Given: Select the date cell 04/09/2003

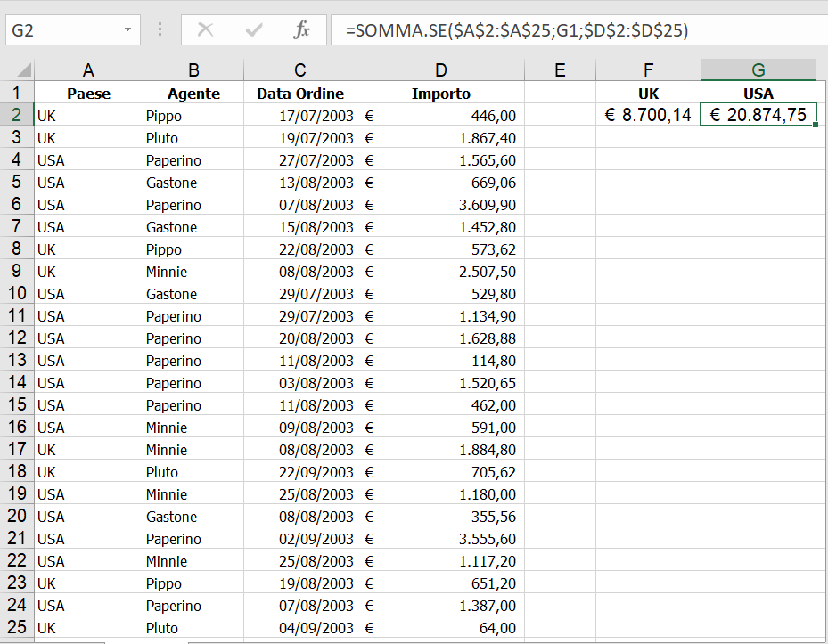Looking at the screenshot, I should 300,627.
